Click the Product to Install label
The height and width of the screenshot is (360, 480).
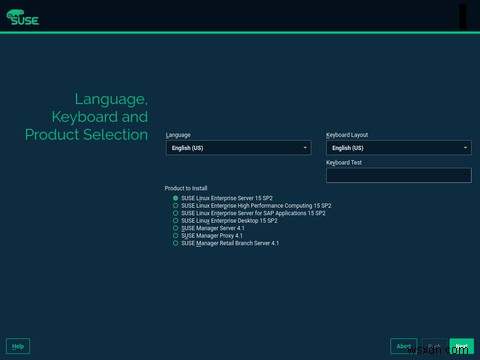[x=186, y=188]
